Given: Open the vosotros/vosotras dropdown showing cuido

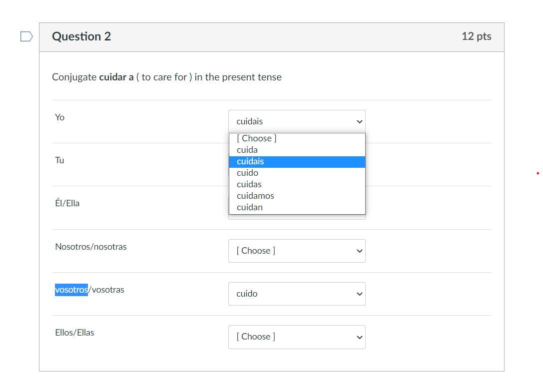Looking at the screenshot, I should (297, 294).
